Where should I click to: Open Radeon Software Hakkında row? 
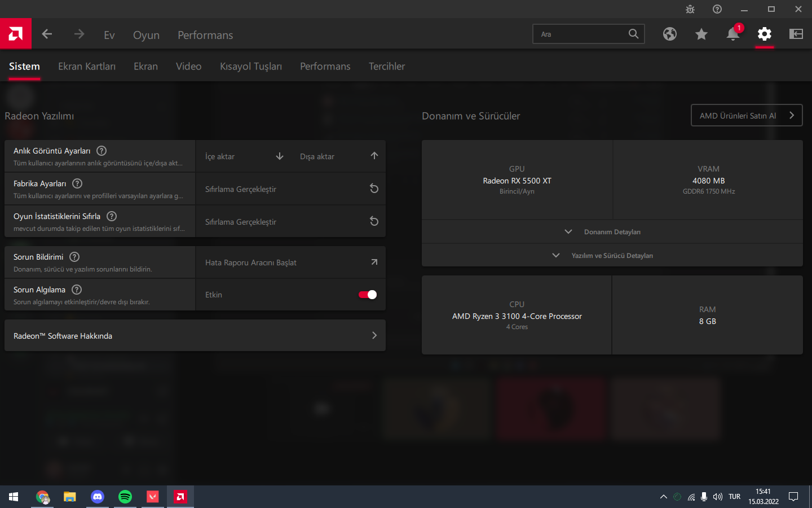click(x=195, y=336)
